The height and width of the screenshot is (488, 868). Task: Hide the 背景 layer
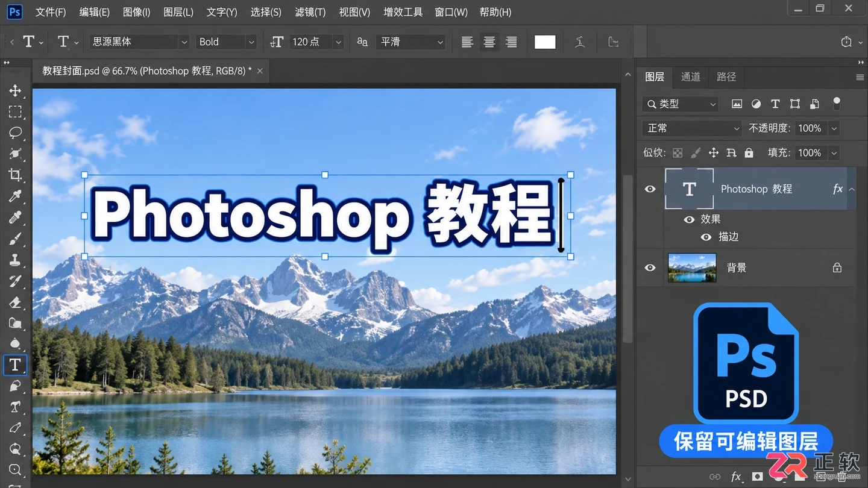pos(650,267)
